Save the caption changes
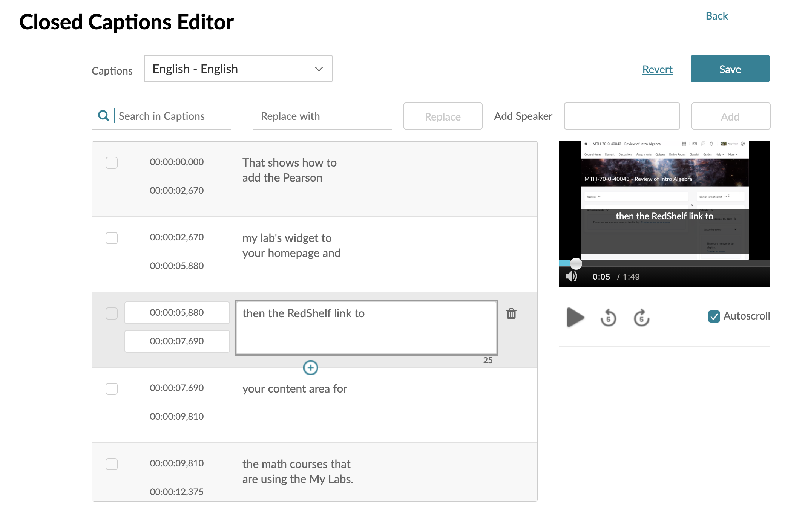The width and height of the screenshot is (785, 532). pos(730,69)
